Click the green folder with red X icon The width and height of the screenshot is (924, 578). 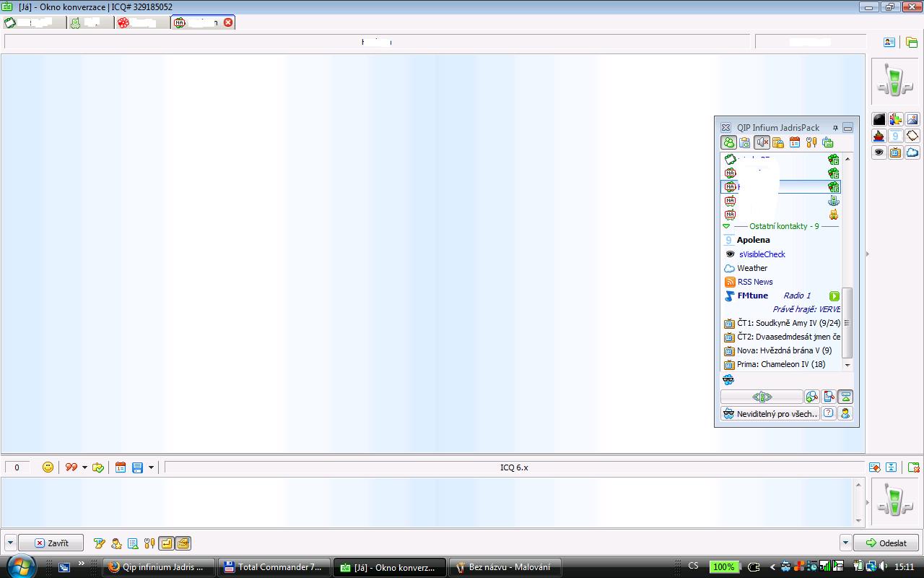(x=913, y=467)
